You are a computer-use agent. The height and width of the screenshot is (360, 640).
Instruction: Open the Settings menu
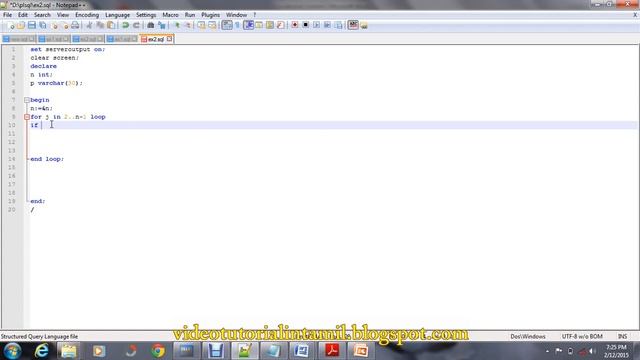click(x=146, y=15)
